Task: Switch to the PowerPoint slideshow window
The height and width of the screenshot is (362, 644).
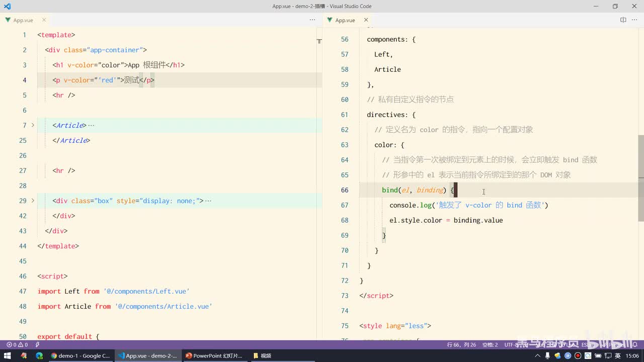Action: pos(215,355)
